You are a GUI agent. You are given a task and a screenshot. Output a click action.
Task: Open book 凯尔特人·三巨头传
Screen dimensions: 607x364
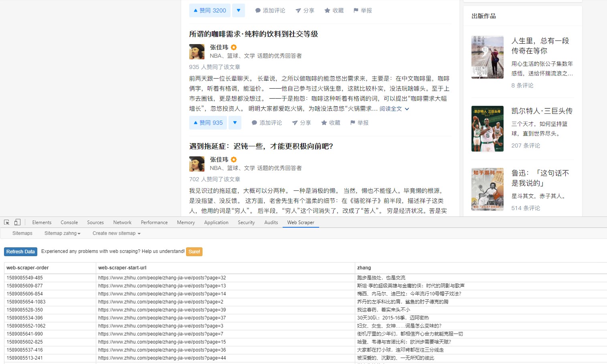(542, 111)
